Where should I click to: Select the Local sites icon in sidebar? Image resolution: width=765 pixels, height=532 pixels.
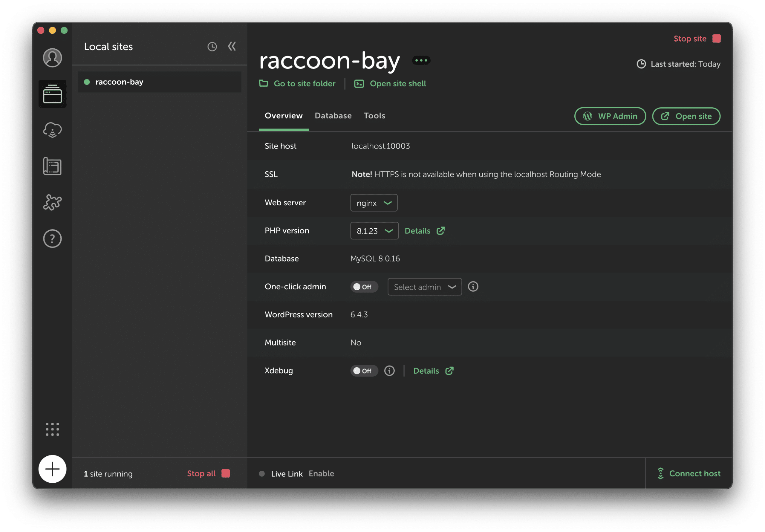click(x=52, y=94)
